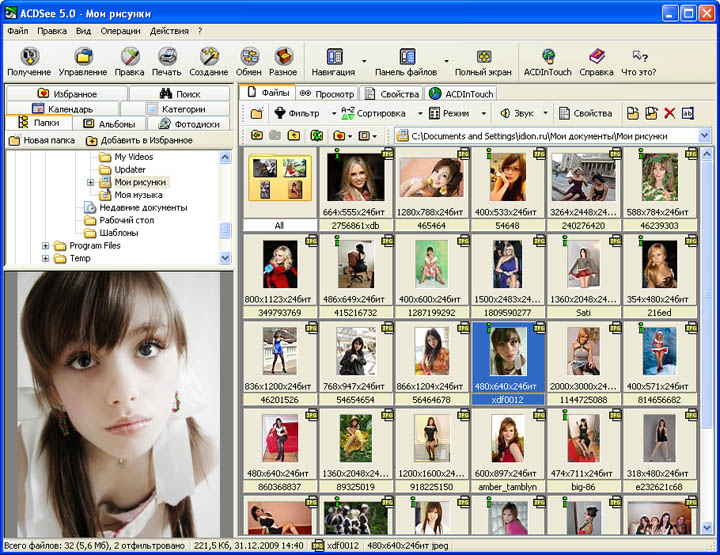Click the Новая папка button
Image resolution: width=720 pixels, height=555 pixels.
[42, 140]
